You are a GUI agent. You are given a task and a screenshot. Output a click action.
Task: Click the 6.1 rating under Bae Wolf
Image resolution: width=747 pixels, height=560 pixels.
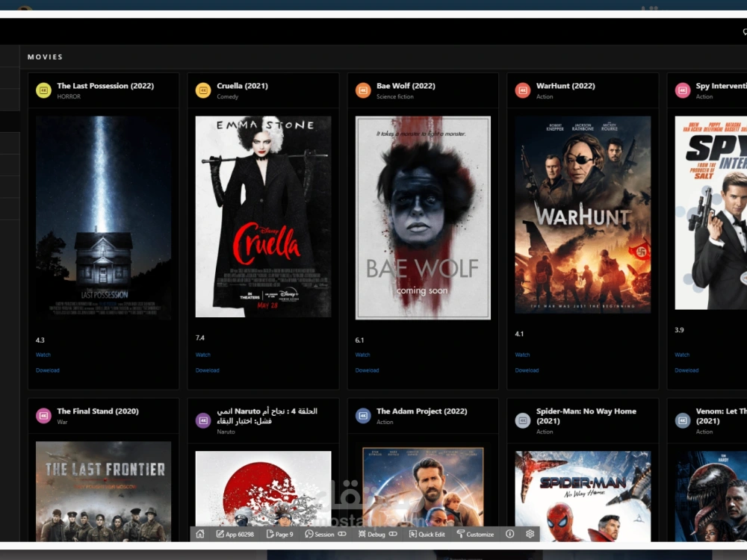click(360, 340)
